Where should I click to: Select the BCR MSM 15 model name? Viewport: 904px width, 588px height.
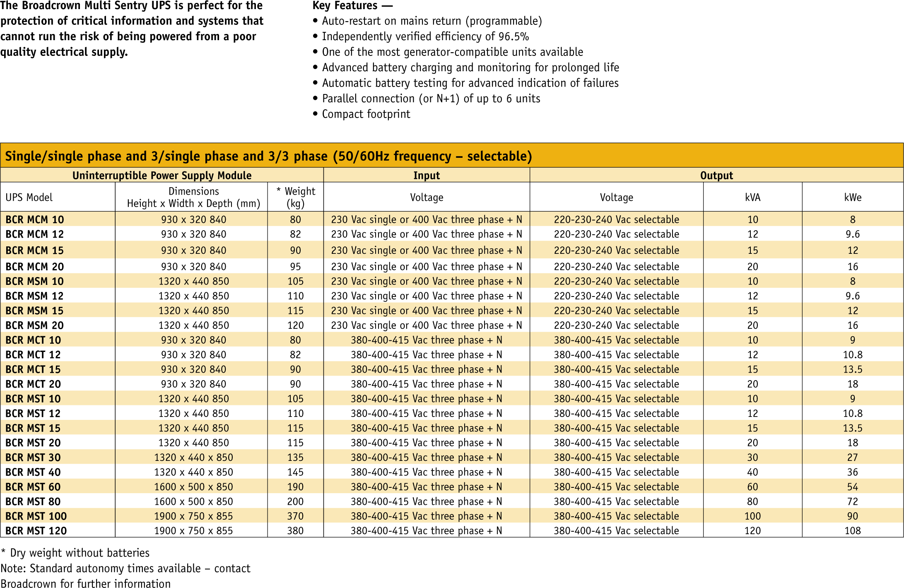point(35,311)
